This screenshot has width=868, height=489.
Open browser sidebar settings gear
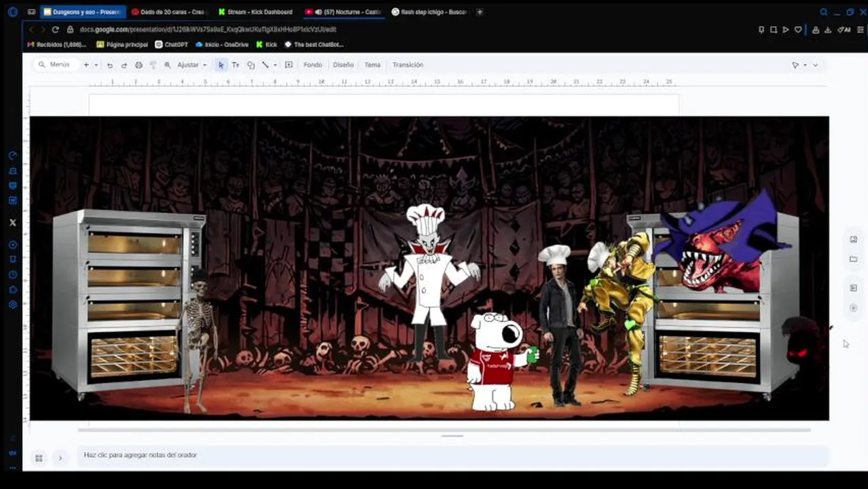(x=12, y=304)
